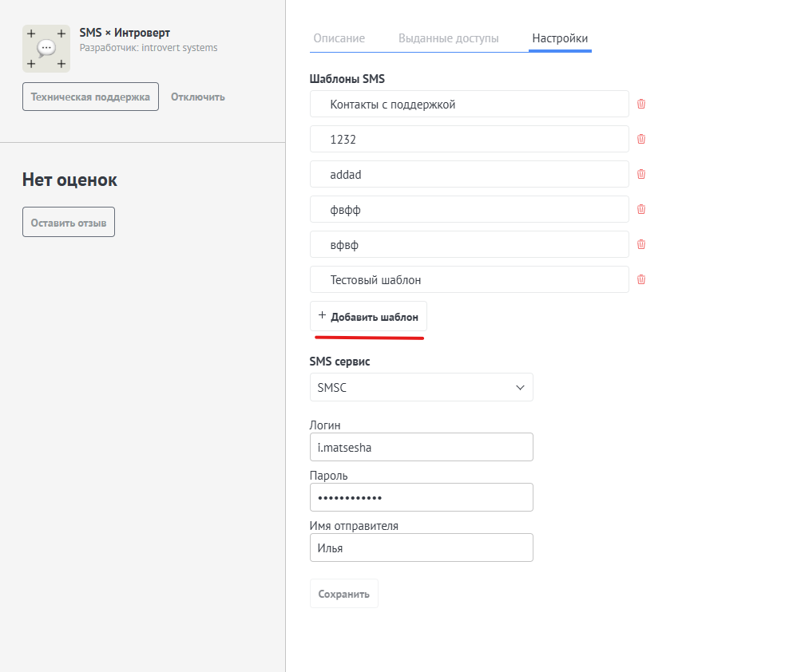Remove the 'вфвф' template via trash icon
805x672 pixels.
641,245
